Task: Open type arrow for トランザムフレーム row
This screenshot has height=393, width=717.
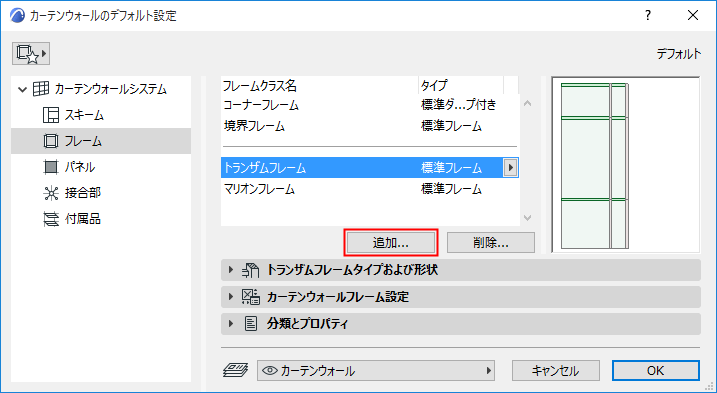Action: coord(510,168)
